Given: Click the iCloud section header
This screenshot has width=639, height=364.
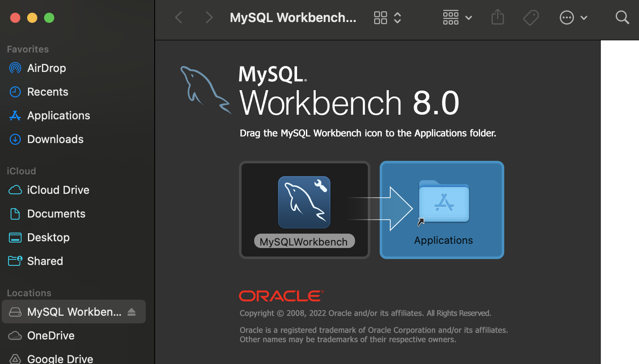Looking at the screenshot, I should coord(21,171).
